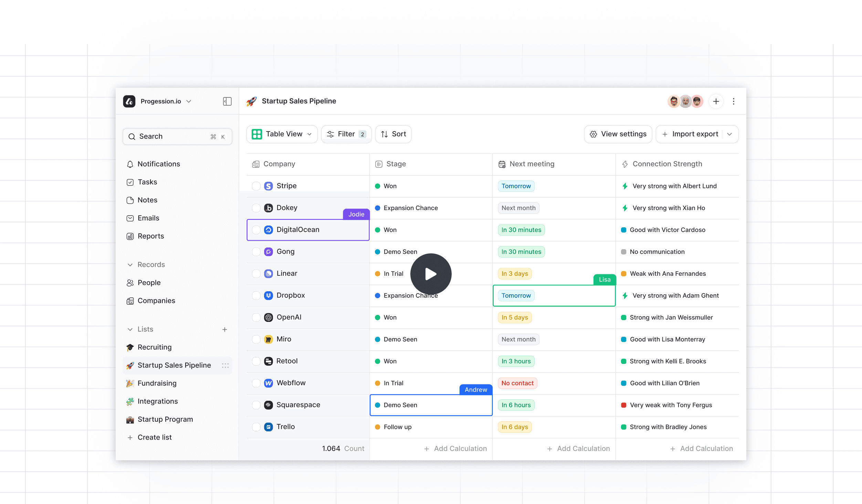Viewport: 862px width, 504px height.
Task: Open the Filter options
Action: [x=346, y=134]
